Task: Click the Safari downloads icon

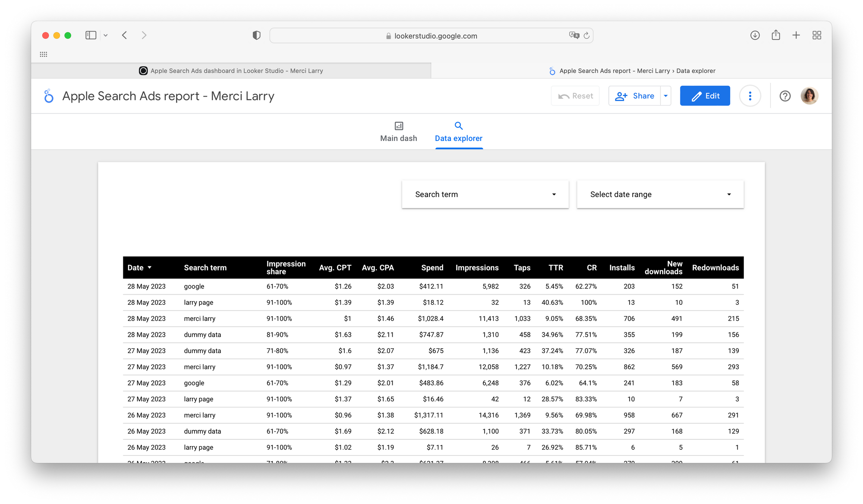Action: (755, 35)
